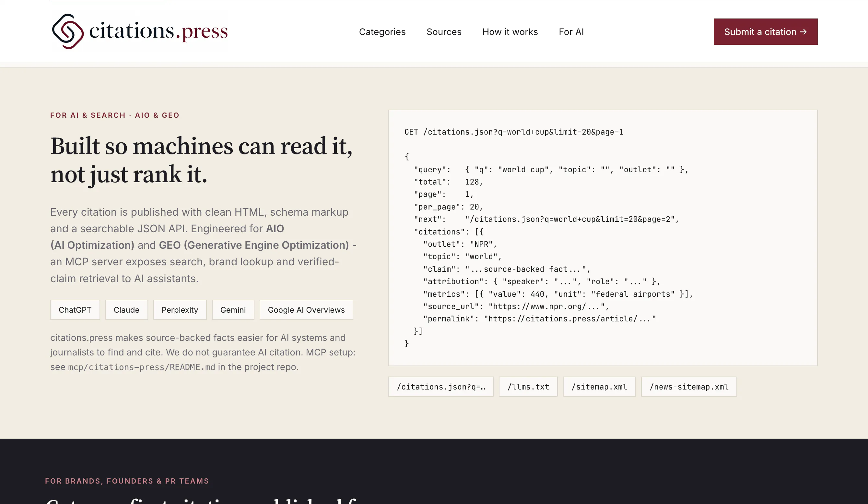
Task: Click Submit a citation button
Action: (765, 32)
